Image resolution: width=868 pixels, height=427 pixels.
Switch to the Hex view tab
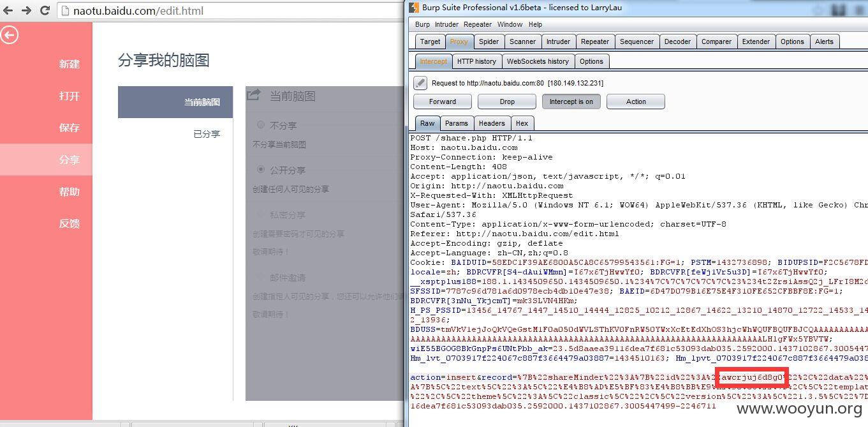[x=522, y=123]
